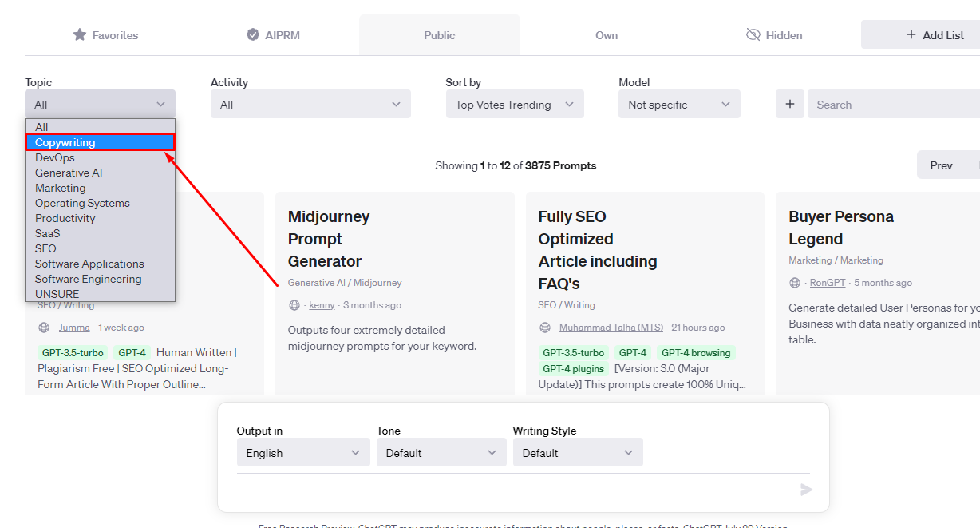
Task: Click the plus icon beside Search field
Action: pos(790,105)
